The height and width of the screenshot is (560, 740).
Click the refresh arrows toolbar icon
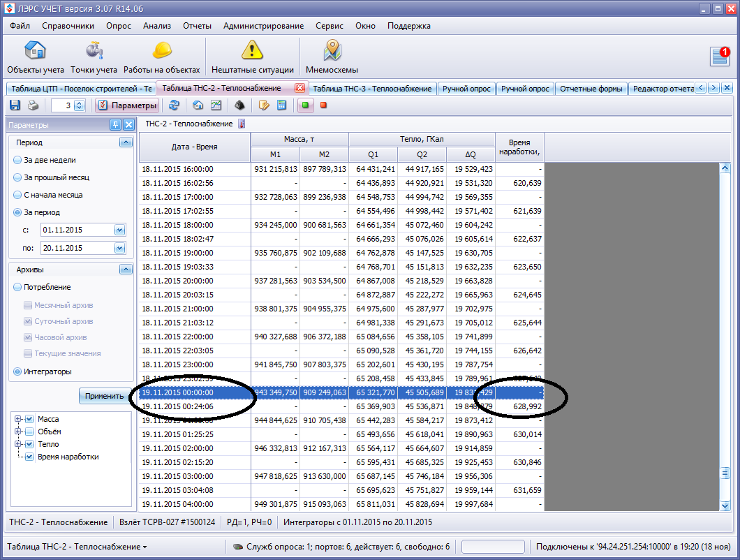click(x=174, y=105)
